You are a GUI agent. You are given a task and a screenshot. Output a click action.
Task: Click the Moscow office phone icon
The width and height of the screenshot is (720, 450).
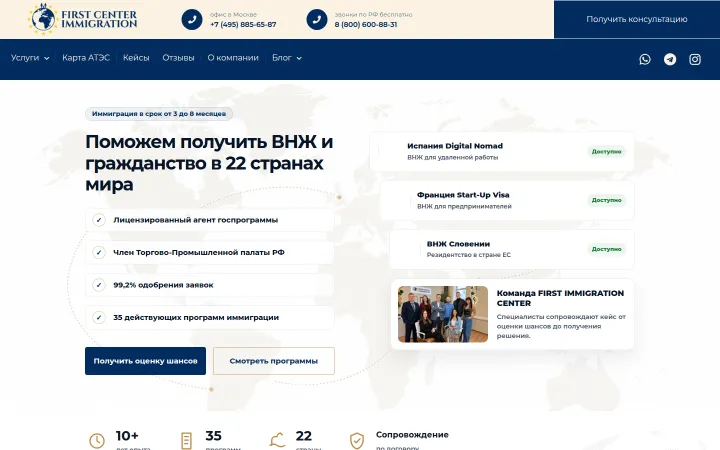(x=192, y=19)
